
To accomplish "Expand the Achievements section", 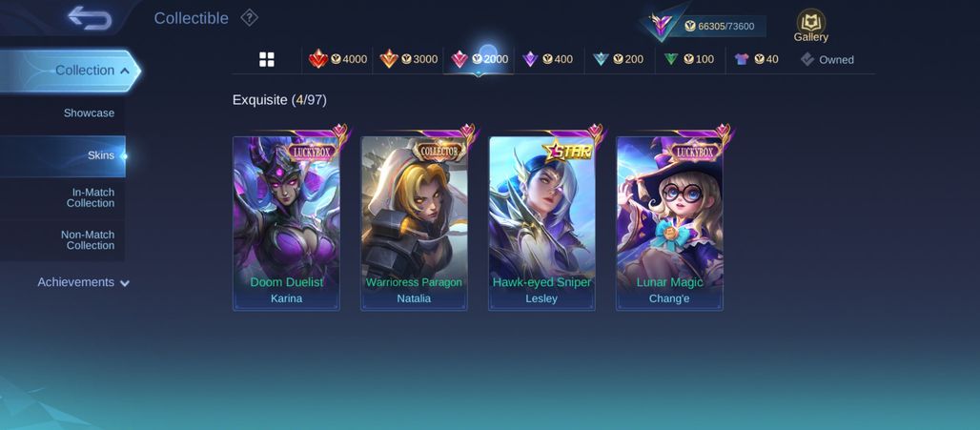I will [x=83, y=282].
